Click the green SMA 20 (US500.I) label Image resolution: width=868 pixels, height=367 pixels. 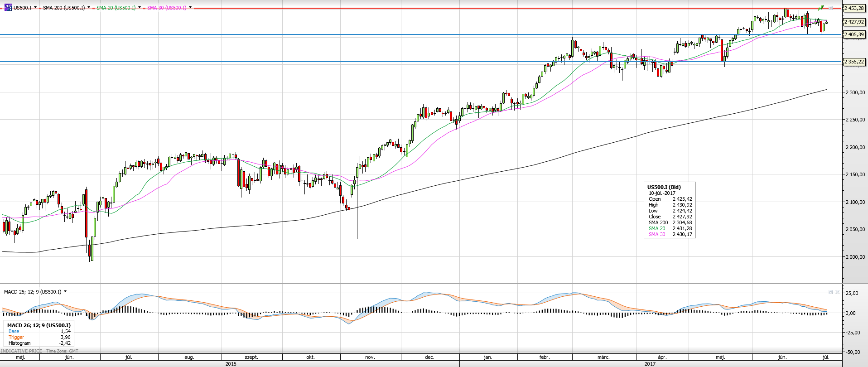coord(116,8)
